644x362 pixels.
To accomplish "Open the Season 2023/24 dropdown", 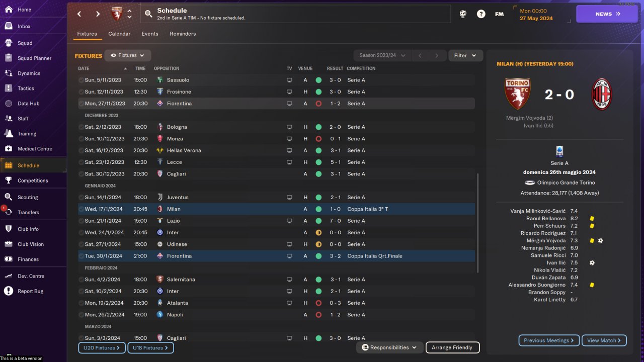I will [382, 55].
